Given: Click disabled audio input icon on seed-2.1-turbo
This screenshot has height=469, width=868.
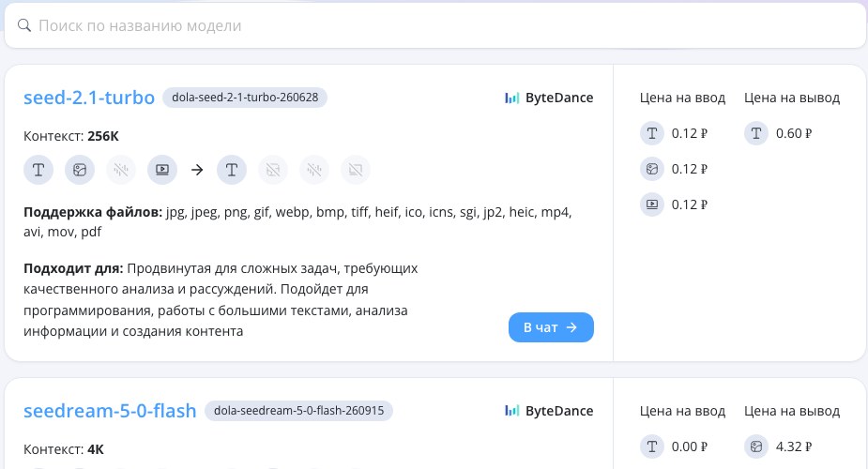Looking at the screenshot, I should click(x=121, y=170).
